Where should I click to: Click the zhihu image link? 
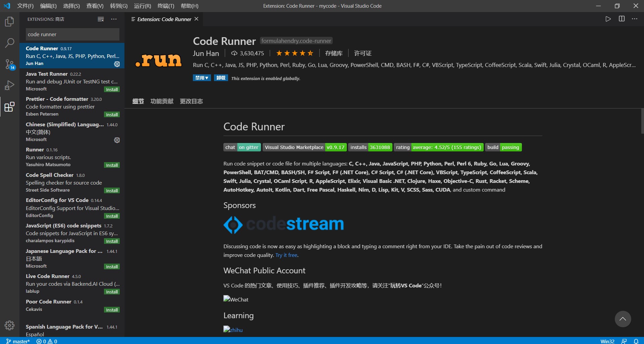233,330
